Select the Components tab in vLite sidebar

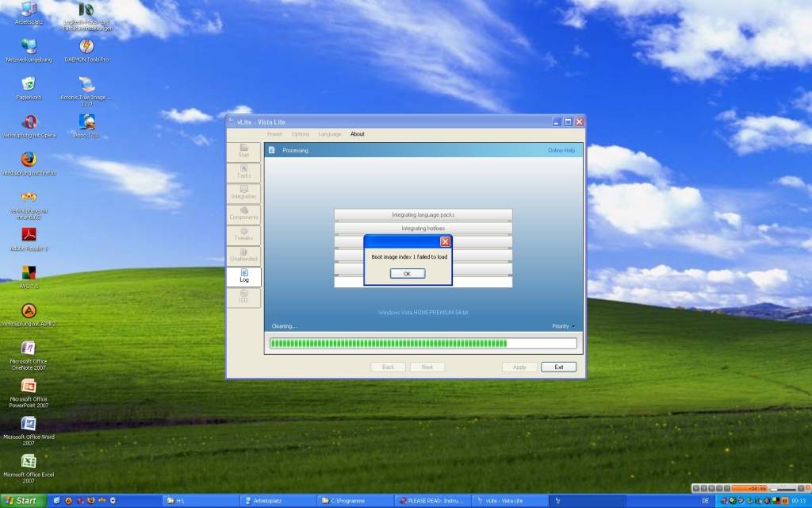click(244, 214)
